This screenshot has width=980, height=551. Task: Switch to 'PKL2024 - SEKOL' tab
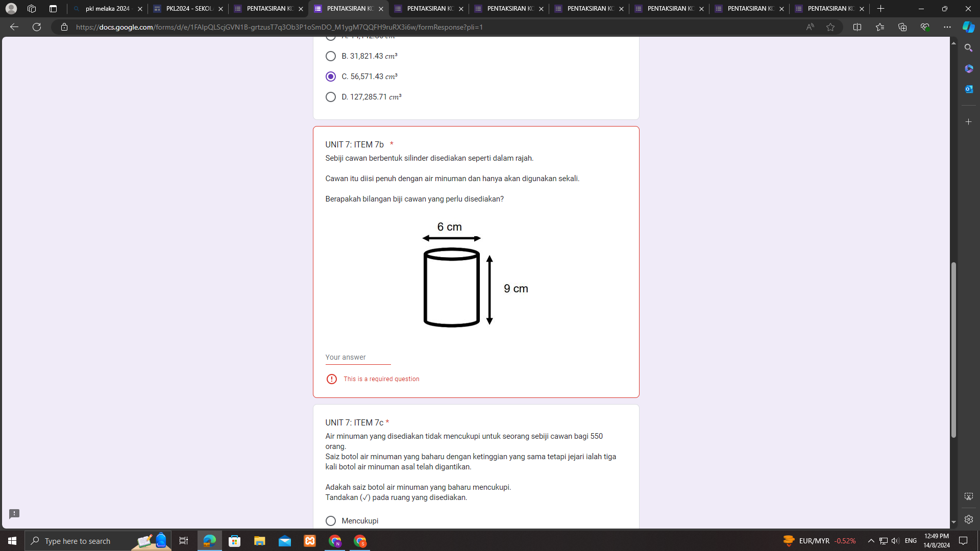[x=188, y=9]
